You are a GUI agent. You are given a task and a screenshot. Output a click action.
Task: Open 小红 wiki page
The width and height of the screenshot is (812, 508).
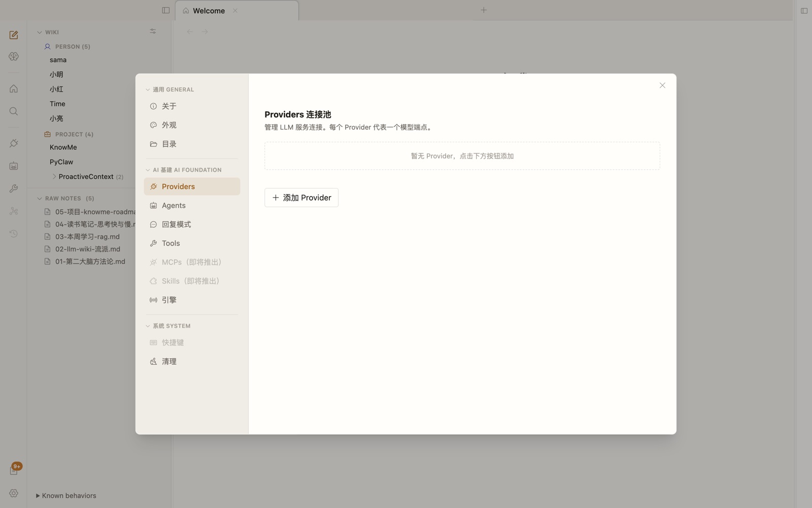pyautogui.click(x=56, y=89)
